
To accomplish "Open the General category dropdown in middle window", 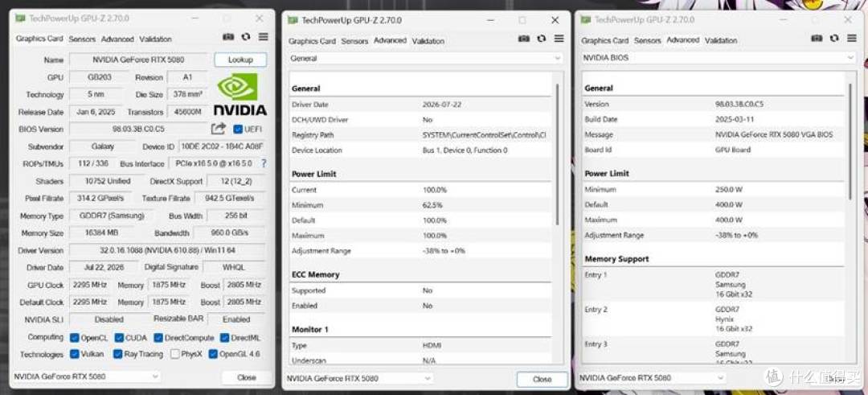I will pyautogui.click(x=425, y=58).
